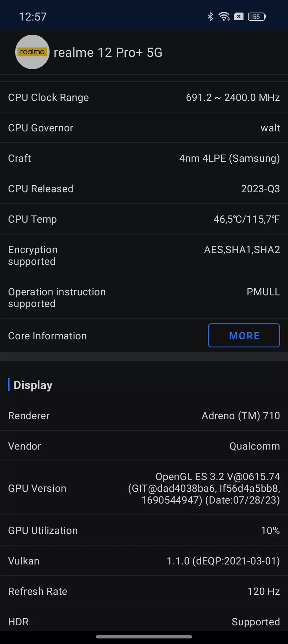Select the Craft 4nm 4LPE row

pyautogui.click(x=144, y=158)
